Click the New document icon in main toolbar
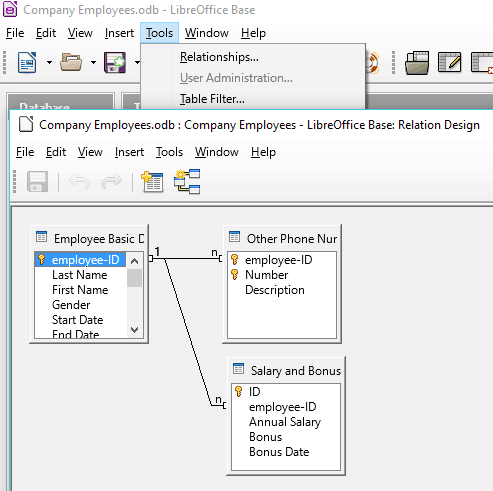 pyautogui.click(x=27, y=62)
